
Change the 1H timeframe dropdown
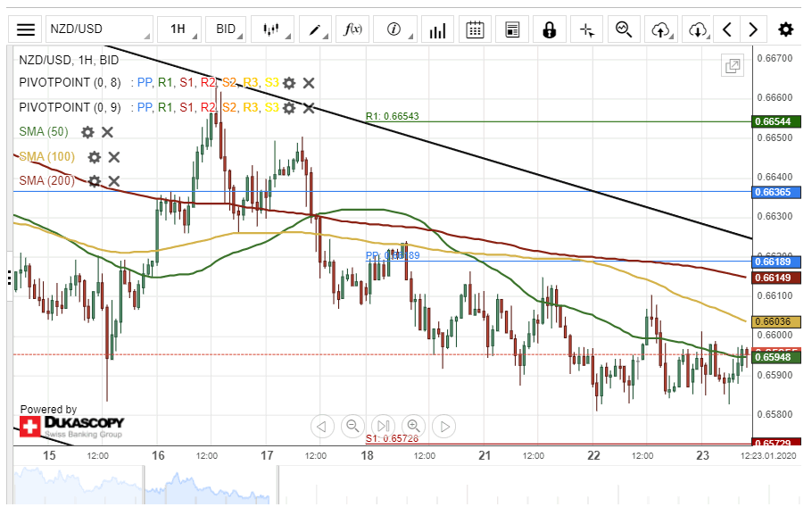point(179,29)
